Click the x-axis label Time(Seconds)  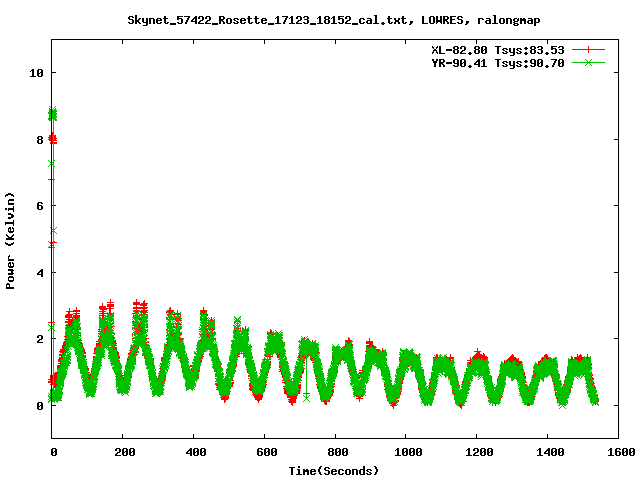pyautogui.click(x=333, y=471)
